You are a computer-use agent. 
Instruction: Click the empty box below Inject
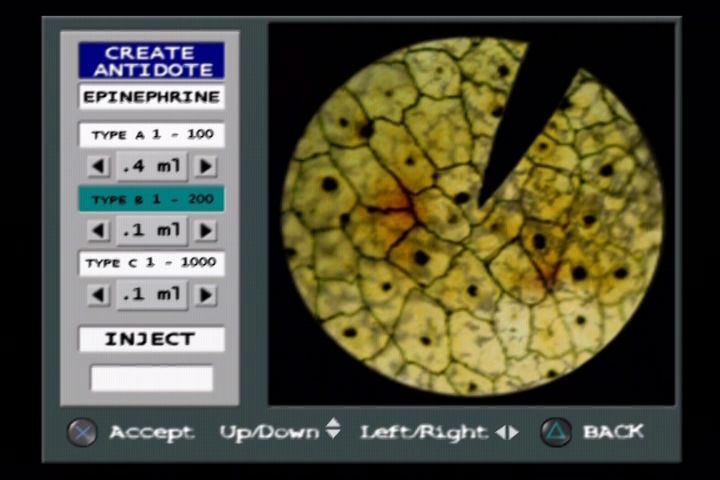click(x=152, y=378)
